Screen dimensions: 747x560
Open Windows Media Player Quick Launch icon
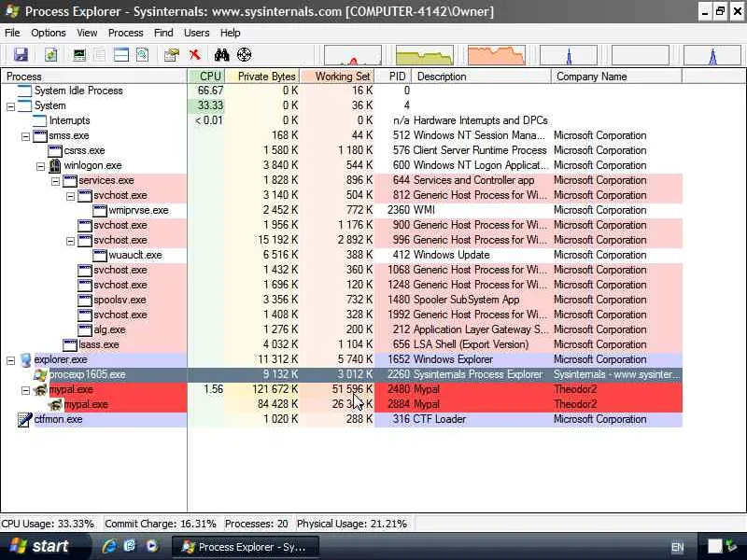point(152,546)
